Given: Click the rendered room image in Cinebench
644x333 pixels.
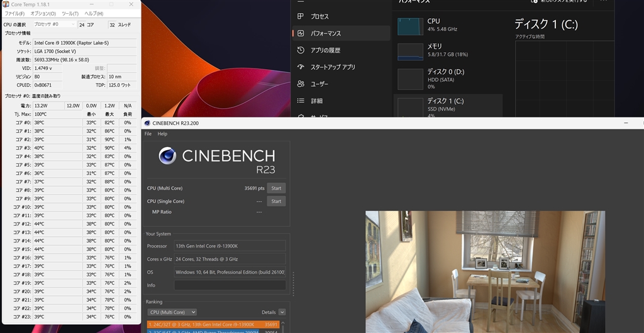Looking at the screenshot, I should coord(485,272).
